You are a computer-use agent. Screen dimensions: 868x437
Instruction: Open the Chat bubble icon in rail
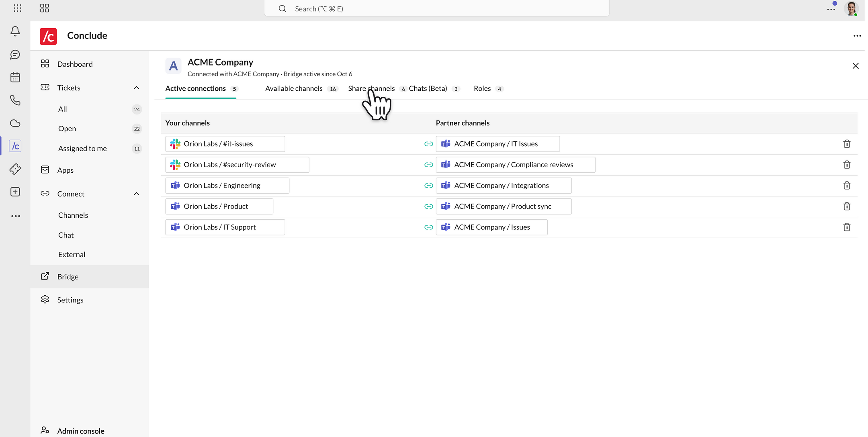point(15,55)
